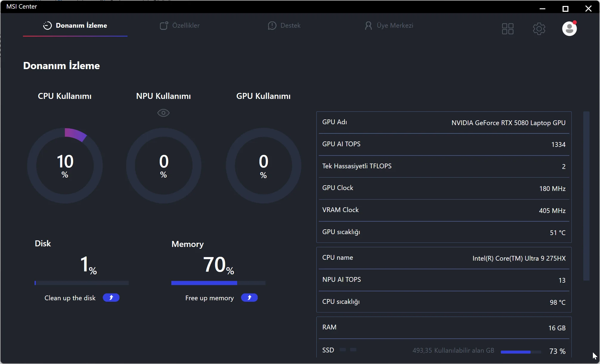This screenshot has height=364, width=600.
Task: Click the 16 GB RAM value
Action: (x=557, y=328)
